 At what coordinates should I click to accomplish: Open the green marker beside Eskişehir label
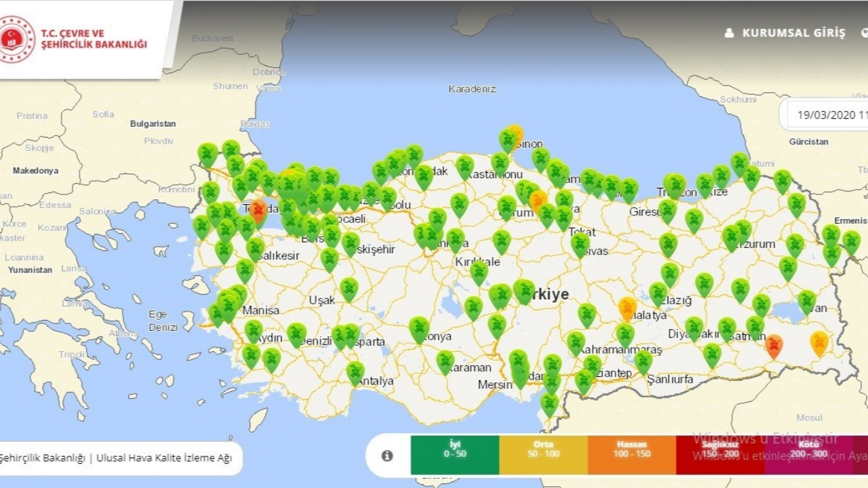click(x=351, y=244)
